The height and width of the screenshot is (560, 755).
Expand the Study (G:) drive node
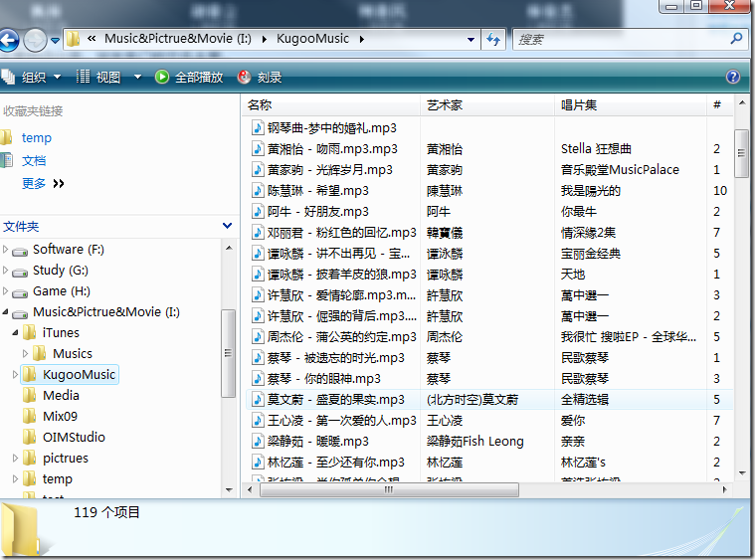point(5,271)
